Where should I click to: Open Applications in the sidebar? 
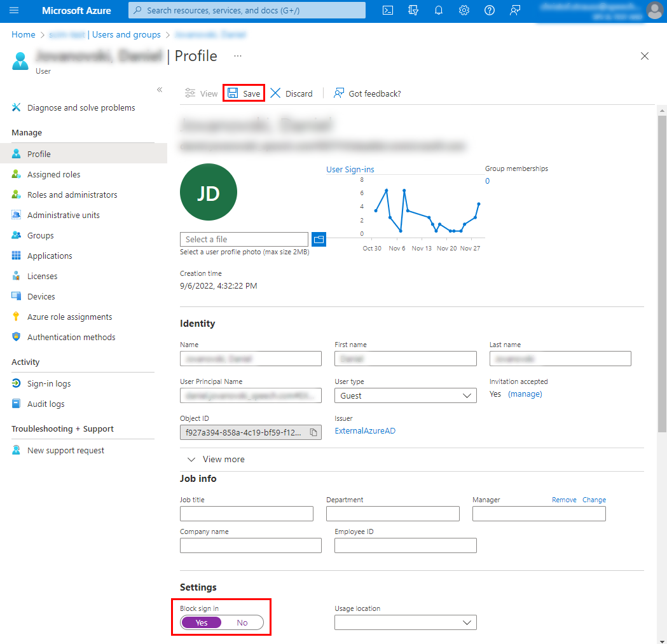[50, 256]
